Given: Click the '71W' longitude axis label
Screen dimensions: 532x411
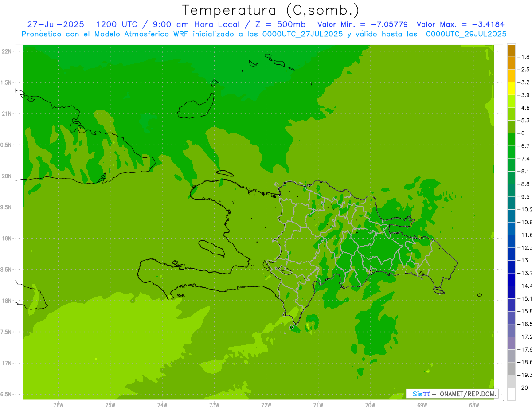Looking at the screenshot, I should (x=318, y=405).
